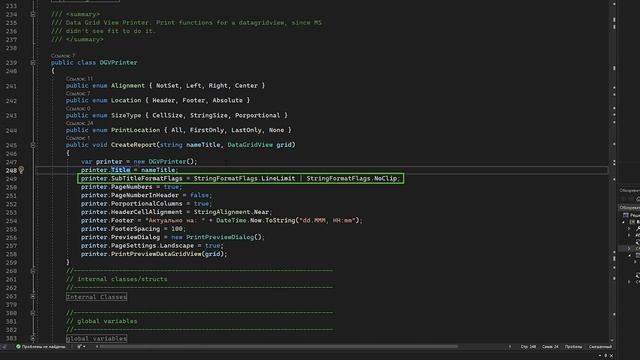Collapse the summary comment block at line 234
Image resolution: width=640 pixels, height=360 pixels.
(x=33, y=14)
